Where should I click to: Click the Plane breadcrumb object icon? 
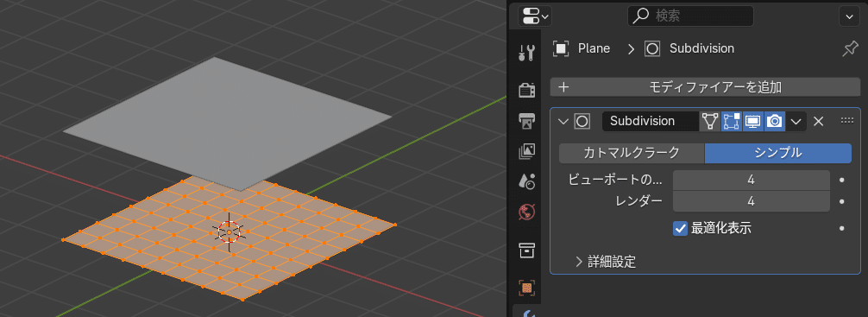561,48
